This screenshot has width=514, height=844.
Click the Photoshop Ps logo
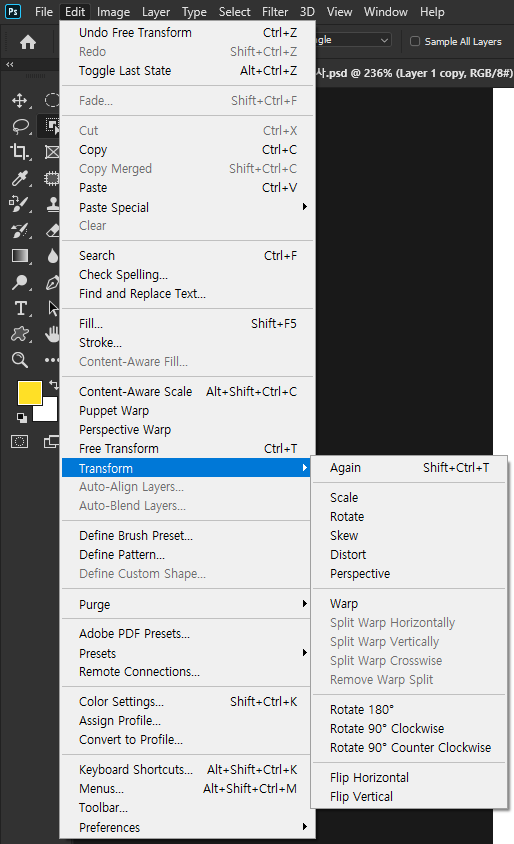pos(13,11)
